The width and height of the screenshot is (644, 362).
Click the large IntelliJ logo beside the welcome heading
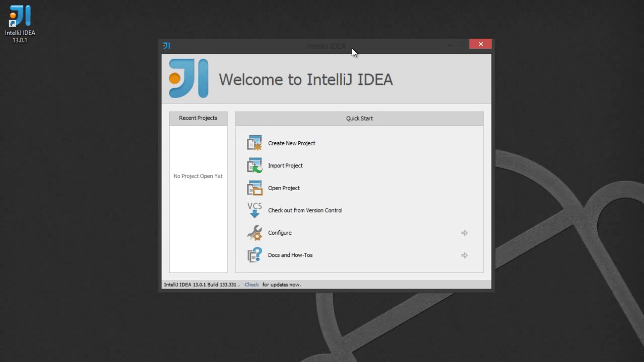(189, 78)
